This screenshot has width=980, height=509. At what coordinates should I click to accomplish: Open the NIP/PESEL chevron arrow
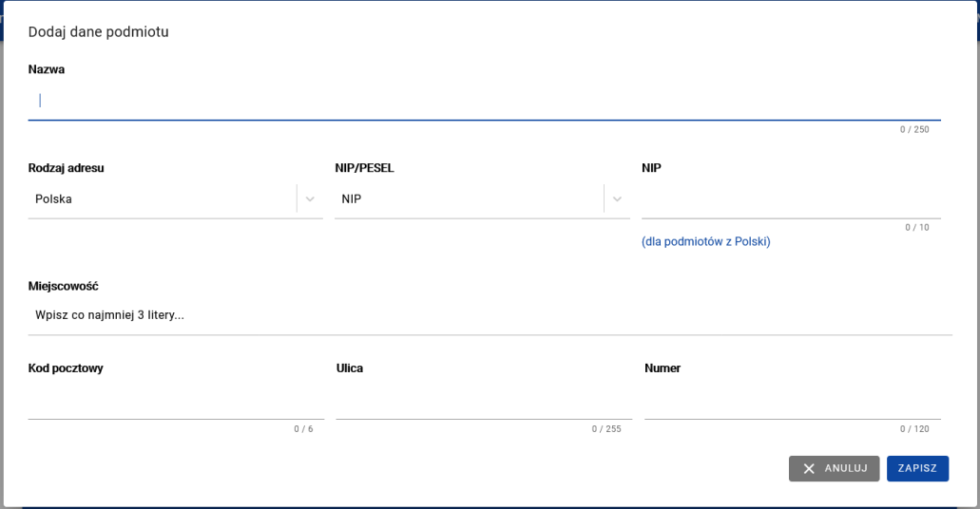click(617, 199)
